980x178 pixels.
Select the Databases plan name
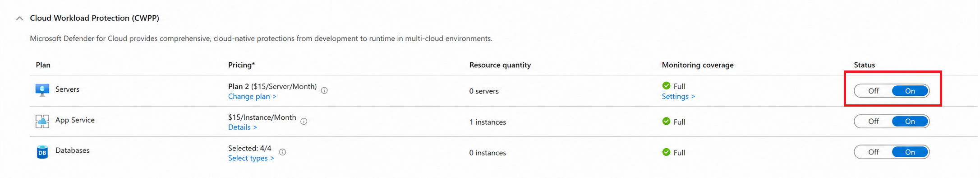point(72,150)
